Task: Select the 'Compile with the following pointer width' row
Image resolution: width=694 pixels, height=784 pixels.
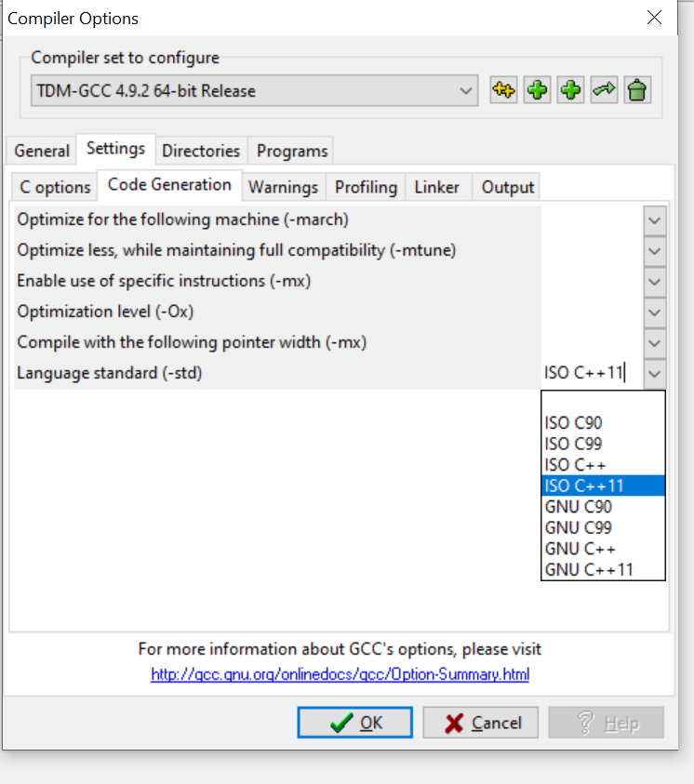Action: point(277,343)
